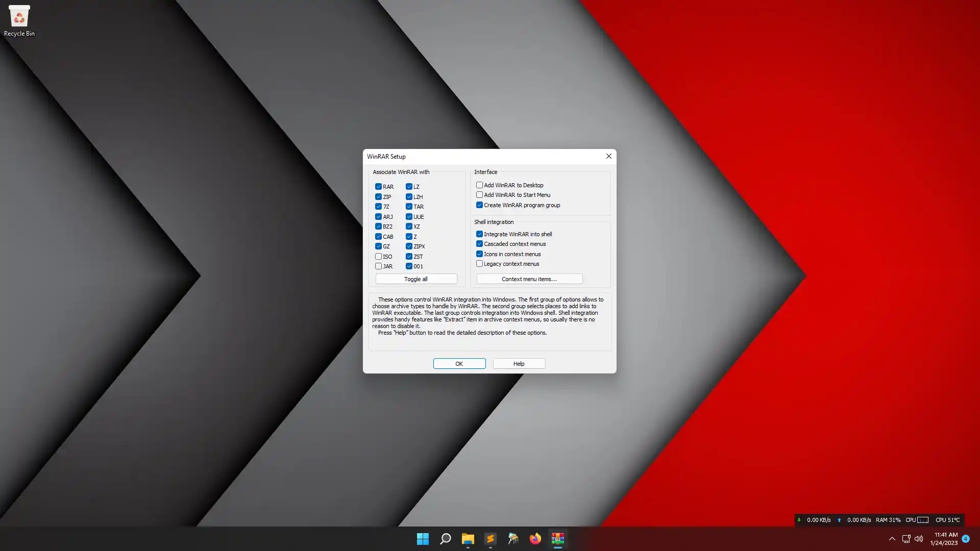Enable Legacy context menus
The image size is (980, 551).
coord(479,264)
